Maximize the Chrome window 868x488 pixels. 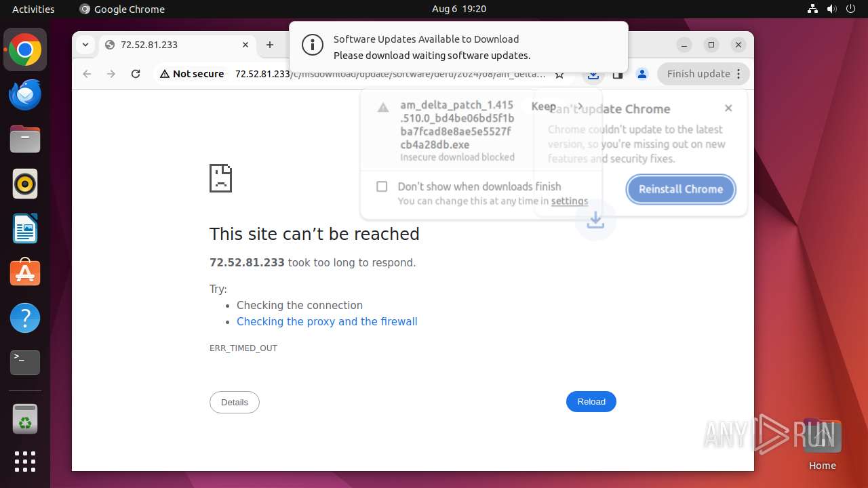tap(711, 45)
